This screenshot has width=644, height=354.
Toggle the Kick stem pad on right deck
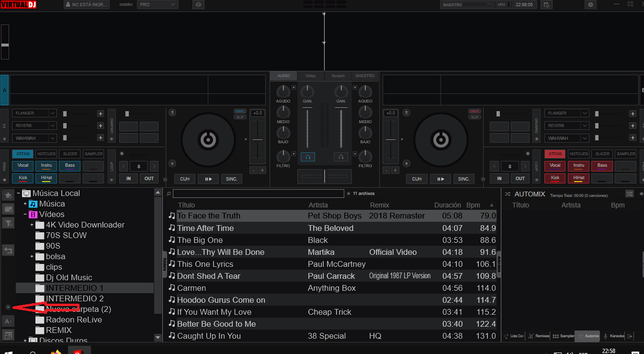point(555,178)
